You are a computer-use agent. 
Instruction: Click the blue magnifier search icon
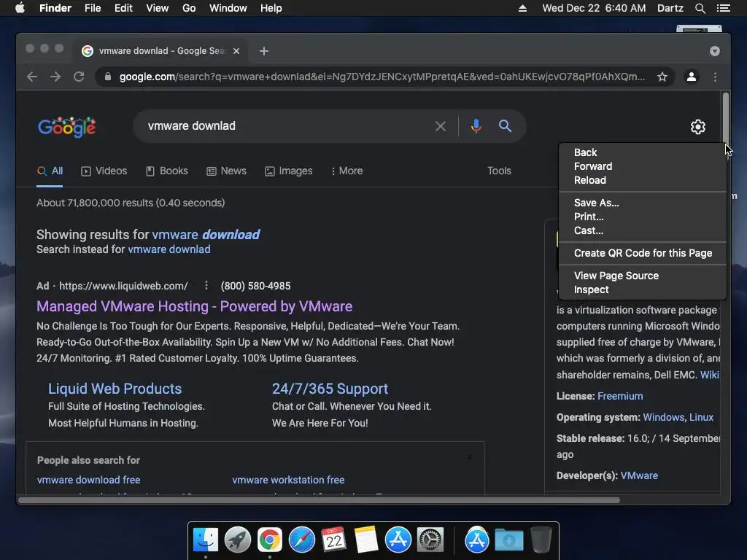pyautogui.click(x=505, y=126)
